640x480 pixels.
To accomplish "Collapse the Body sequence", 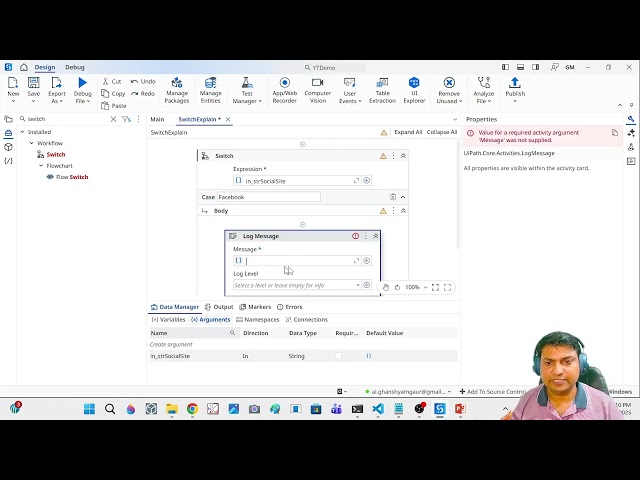I will tap(403, 211).
